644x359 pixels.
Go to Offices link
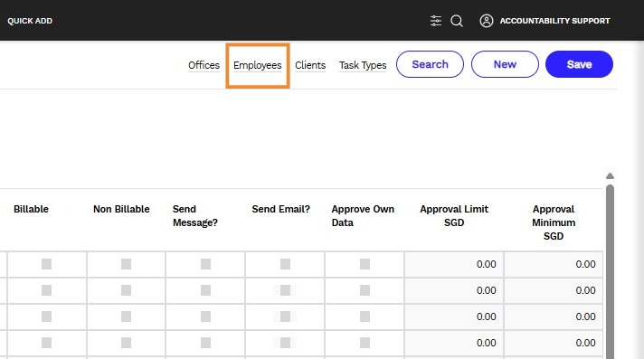[204, 65]
